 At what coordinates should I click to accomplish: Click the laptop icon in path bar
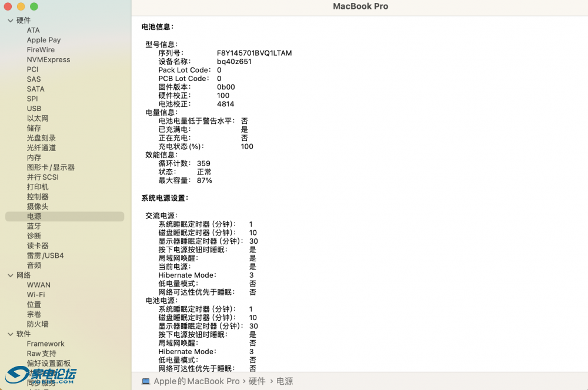(146, 381)
